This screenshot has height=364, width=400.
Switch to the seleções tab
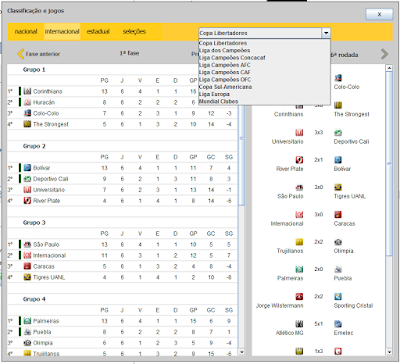(x=134, y=32)
